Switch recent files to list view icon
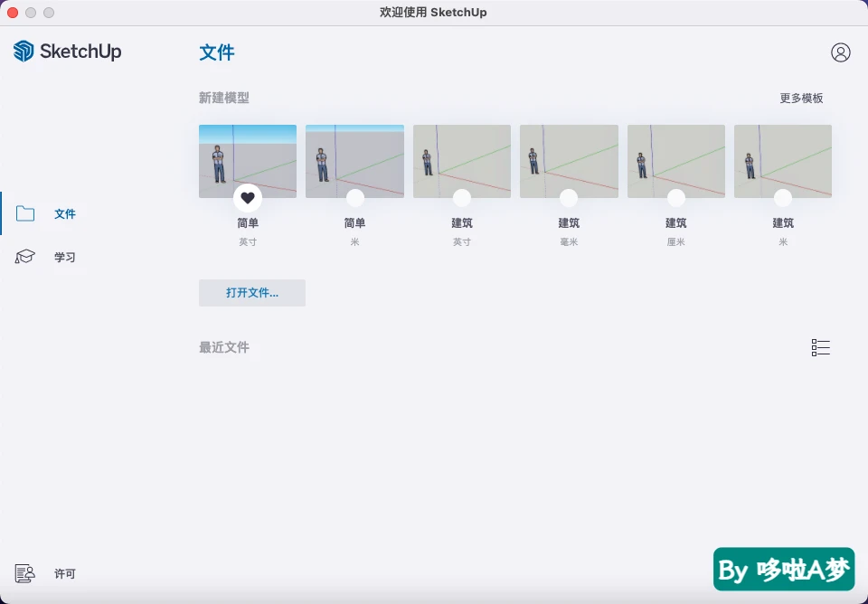868x604 pixels. (x=820, y=348)
